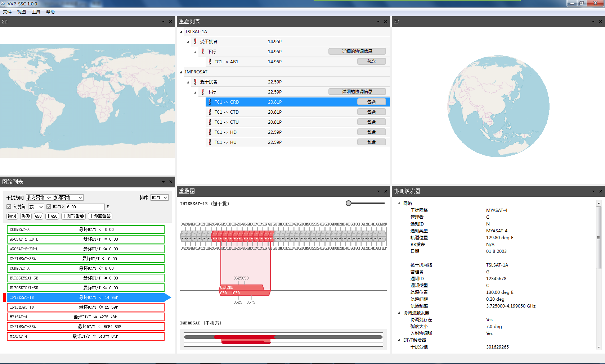Click 包含 button for TC1 -> AB1
The width and height of the screenshot is (605, 364).
[372, 62]
